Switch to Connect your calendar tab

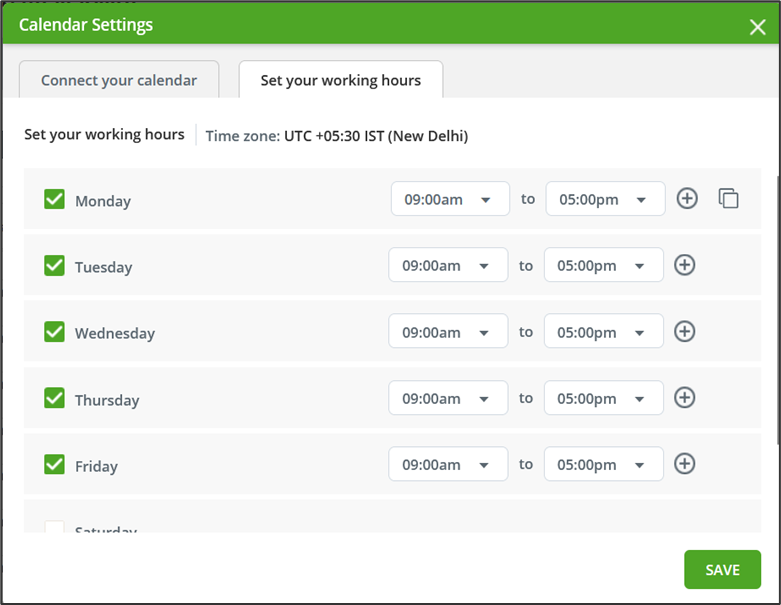(x=119, y=80)
